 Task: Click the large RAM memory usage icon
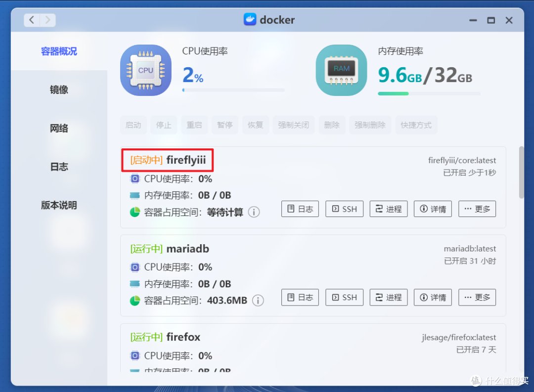point(341,70)
